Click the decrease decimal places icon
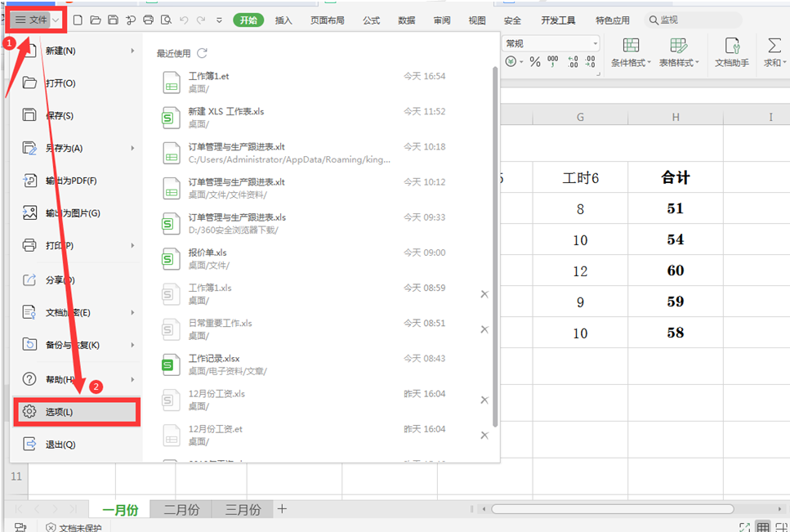The height and width of the screenshot is (532, 790). tap(590, 62)
